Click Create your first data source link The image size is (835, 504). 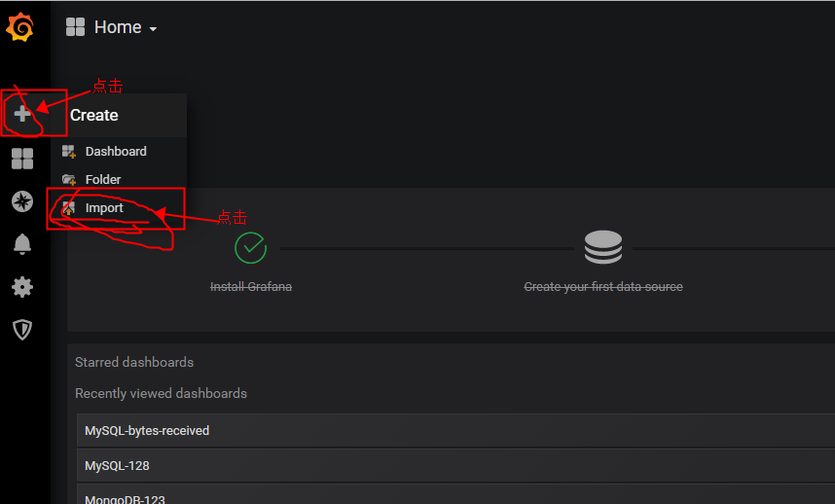tap(603, 287)
